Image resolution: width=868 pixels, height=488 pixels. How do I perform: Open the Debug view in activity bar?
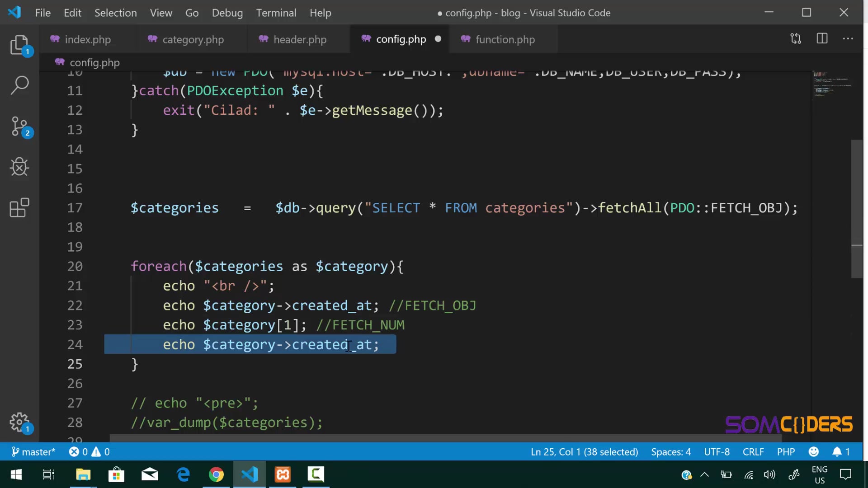[19, 167]
